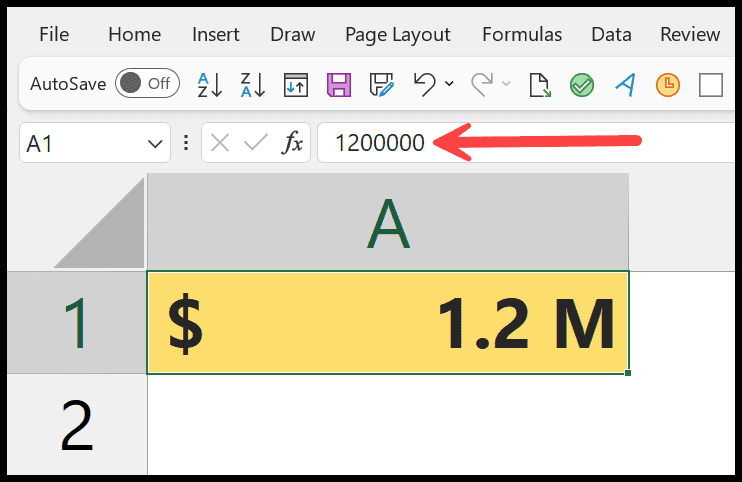Click the Insert Function fx button
The image size is (742, 482).
tap(292, 142)
